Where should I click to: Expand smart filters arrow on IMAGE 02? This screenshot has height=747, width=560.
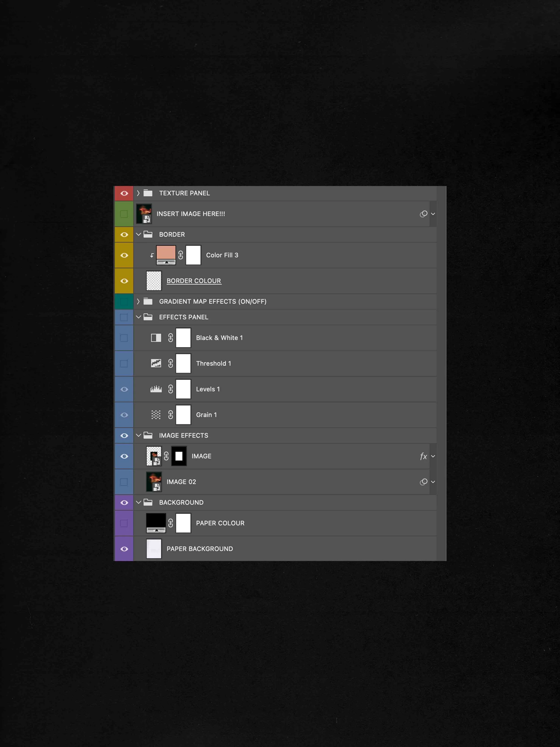tap(433, 482)
